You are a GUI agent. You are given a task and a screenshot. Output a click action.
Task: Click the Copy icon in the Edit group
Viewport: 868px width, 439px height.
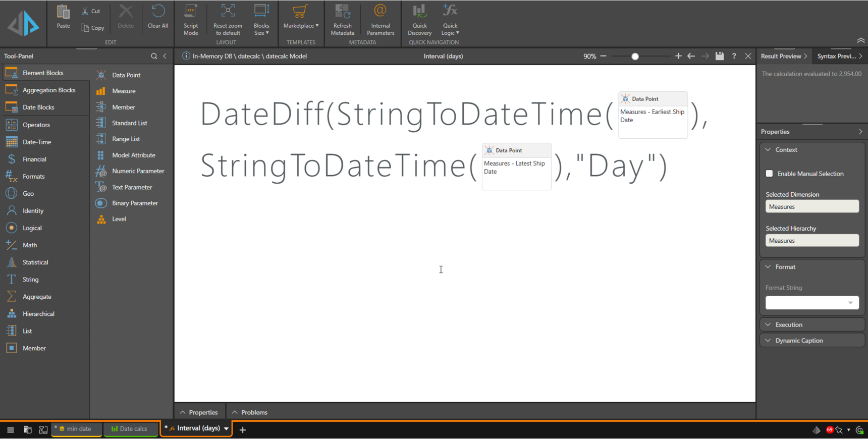click(x=85, y=28)
